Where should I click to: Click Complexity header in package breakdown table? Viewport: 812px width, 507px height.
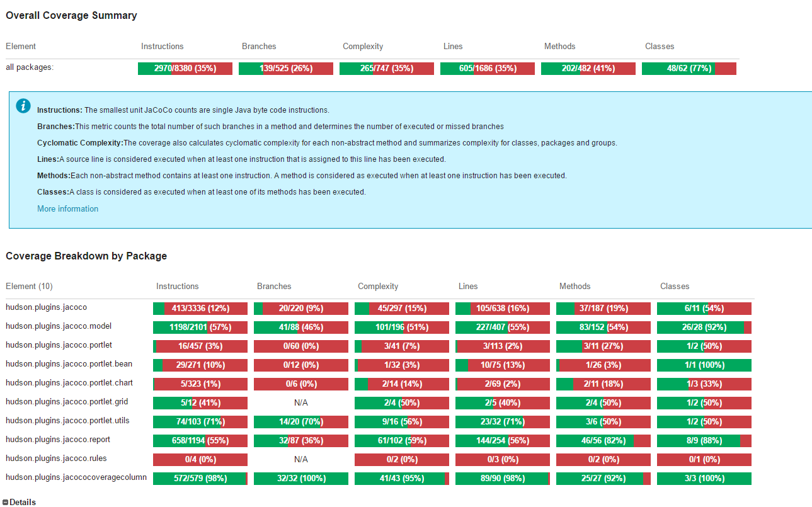378,286
